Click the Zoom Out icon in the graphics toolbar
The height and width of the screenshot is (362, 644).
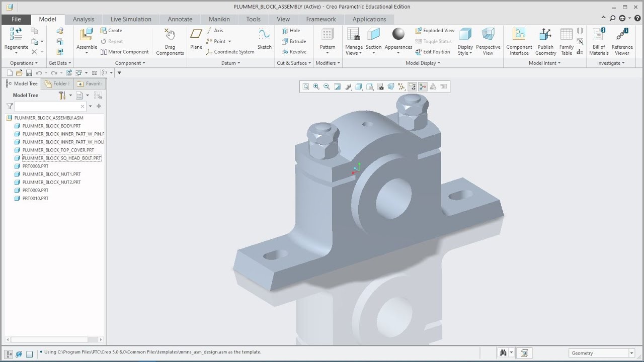click(x=327, y=86)
